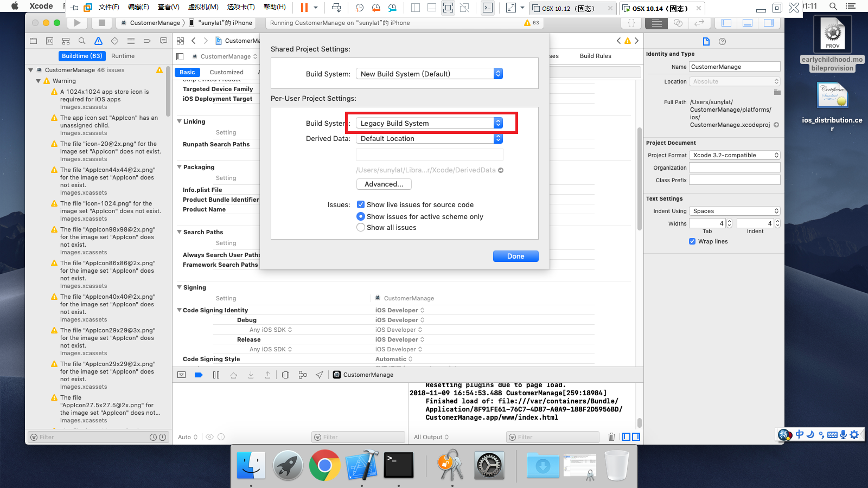Click the related items grid icon in jump bar

point(181,41)
